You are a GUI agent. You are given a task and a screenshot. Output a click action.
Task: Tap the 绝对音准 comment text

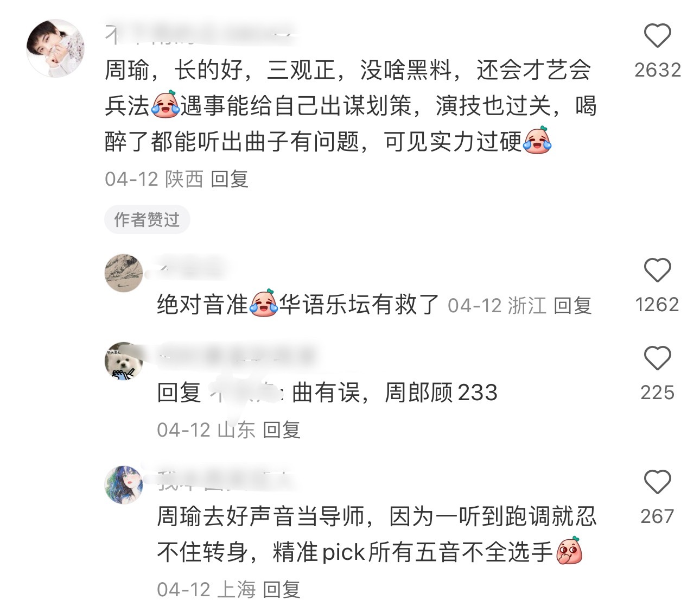[x=297, y=304]
